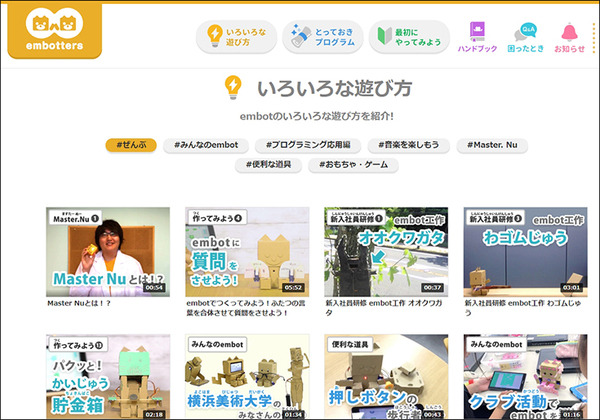Open the 困ったとき Q&A icon

click(x=525, y=38)
